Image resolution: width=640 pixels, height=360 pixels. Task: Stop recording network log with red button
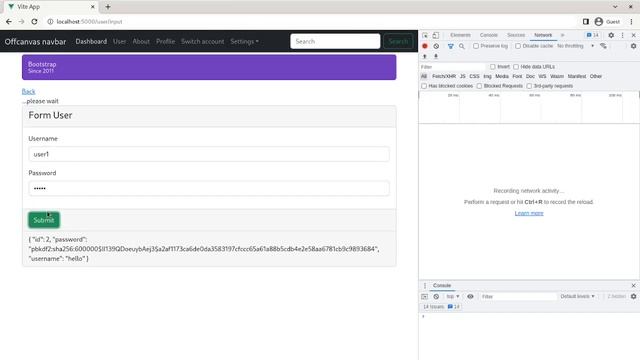click(425, 46)
